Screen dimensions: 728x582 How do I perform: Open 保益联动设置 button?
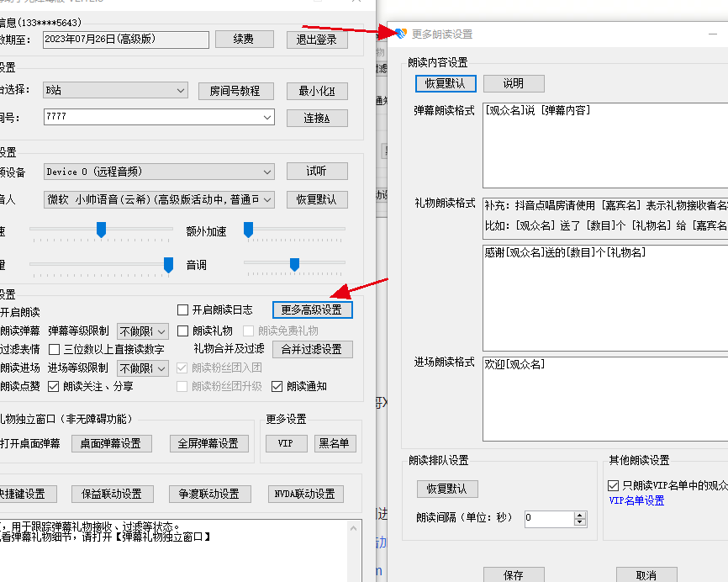coord(113,495)
